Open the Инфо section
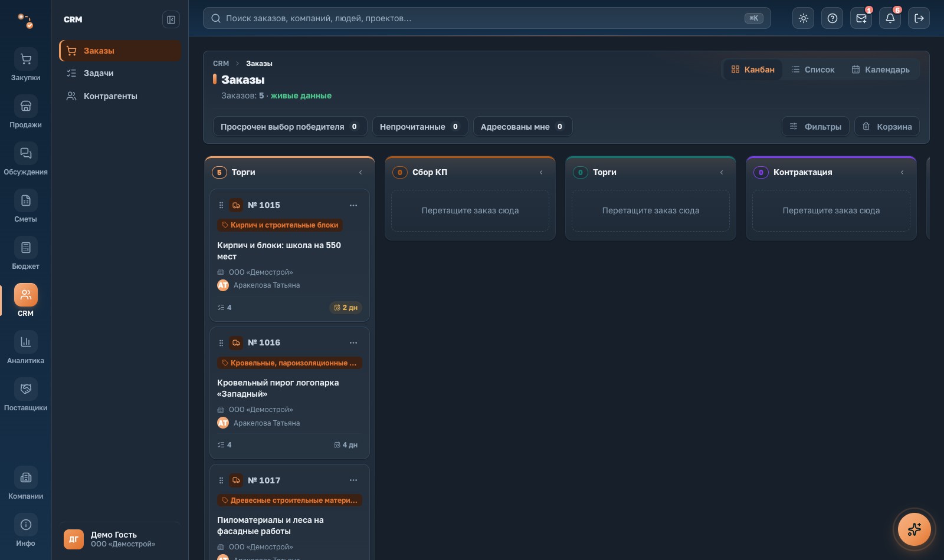This screenshot has height=560, width=944. point(25,531)
